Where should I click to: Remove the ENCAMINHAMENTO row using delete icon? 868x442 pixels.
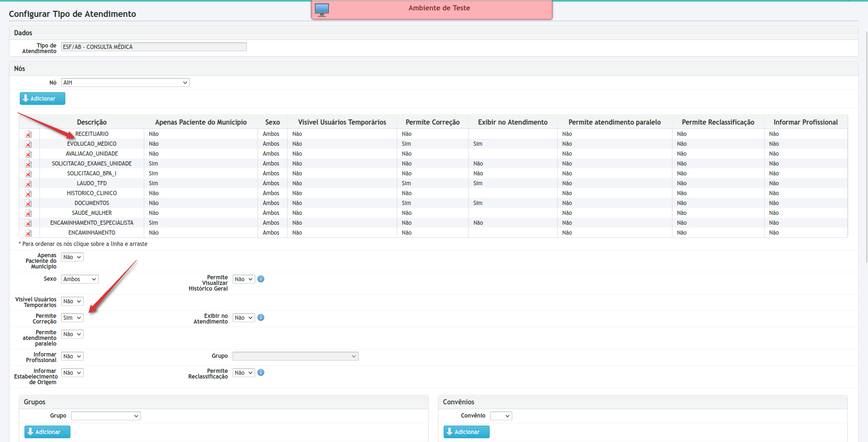tap(28, 233)
